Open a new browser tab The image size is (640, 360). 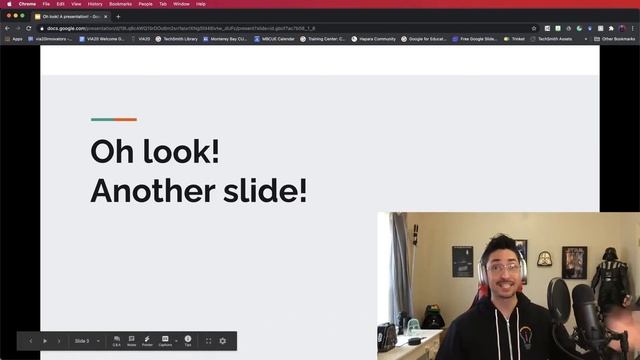click(118, 17)
